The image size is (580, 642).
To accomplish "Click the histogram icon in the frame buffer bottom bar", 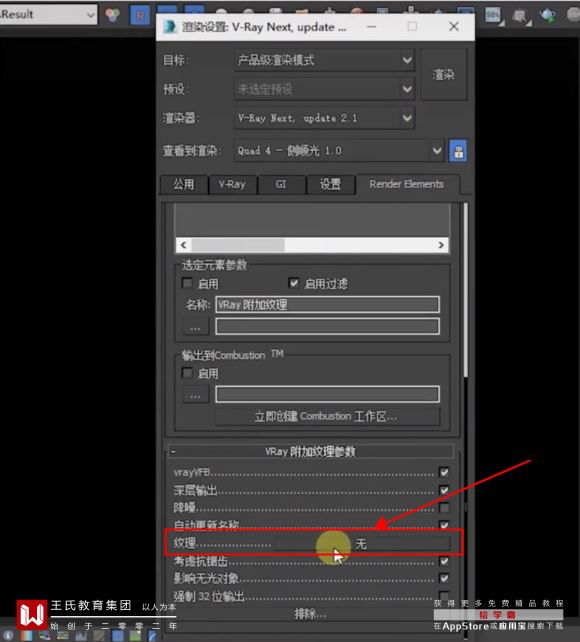I will pyautogui.click(x=81, y=635).
